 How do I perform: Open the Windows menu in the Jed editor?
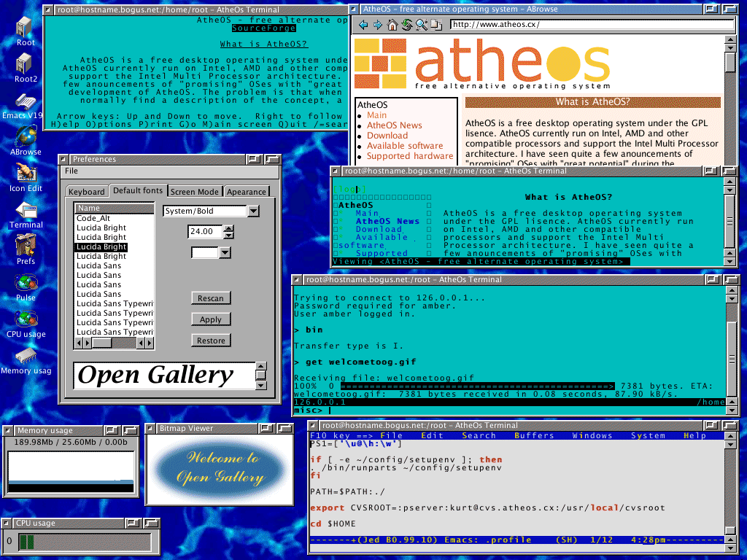click(592, 436)
